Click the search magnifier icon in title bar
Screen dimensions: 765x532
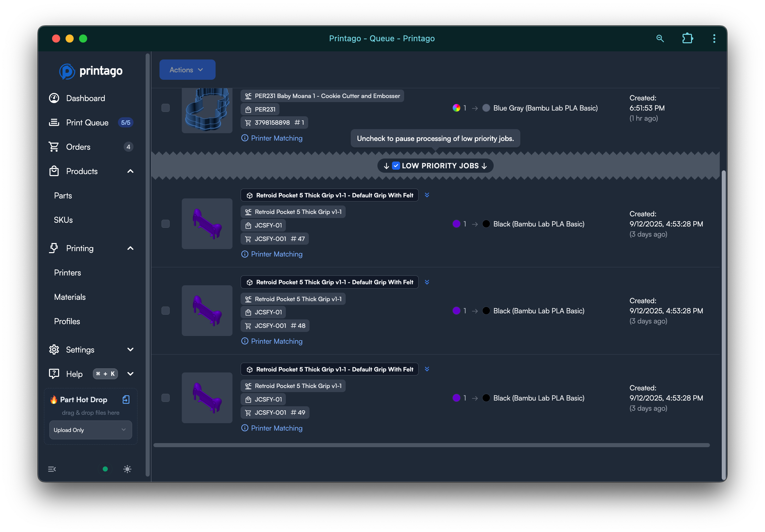tap(660, 39)
